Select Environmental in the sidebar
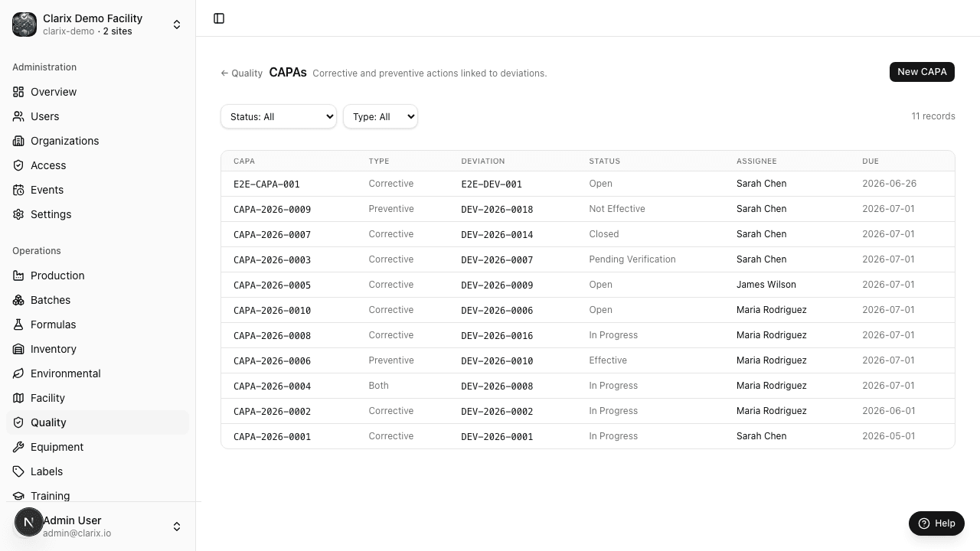This screenshot has width=980, height=551. 98,373
